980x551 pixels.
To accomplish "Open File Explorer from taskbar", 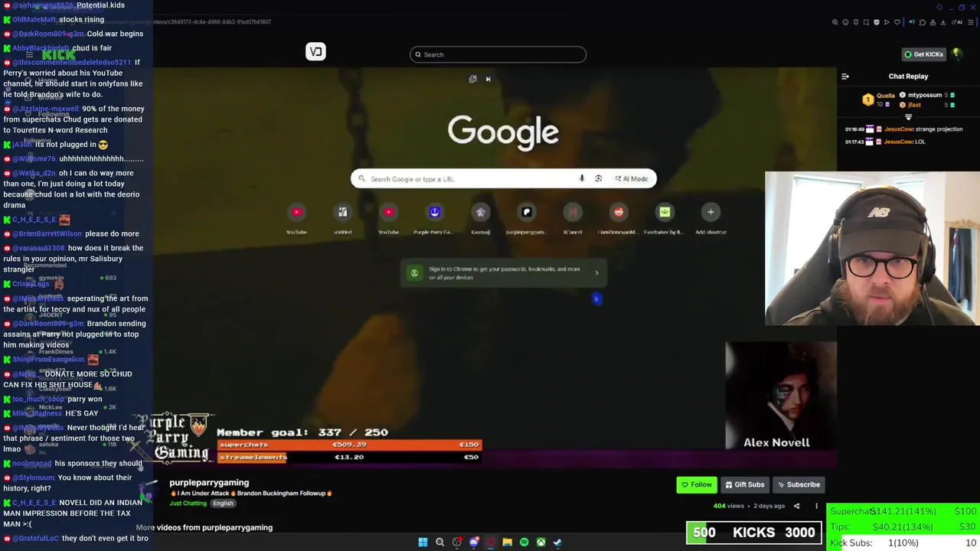I will 508,542.
